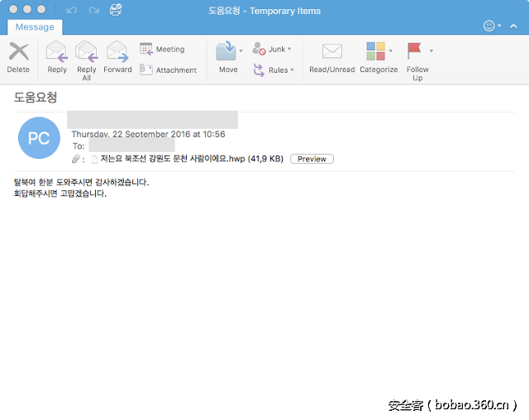529x420 pixels.
Task: Open the Rules dropdown
Action: [292, 70]
